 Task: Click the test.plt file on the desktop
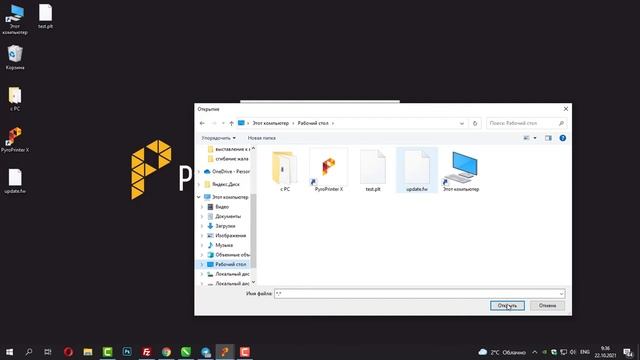coord(45,16)
